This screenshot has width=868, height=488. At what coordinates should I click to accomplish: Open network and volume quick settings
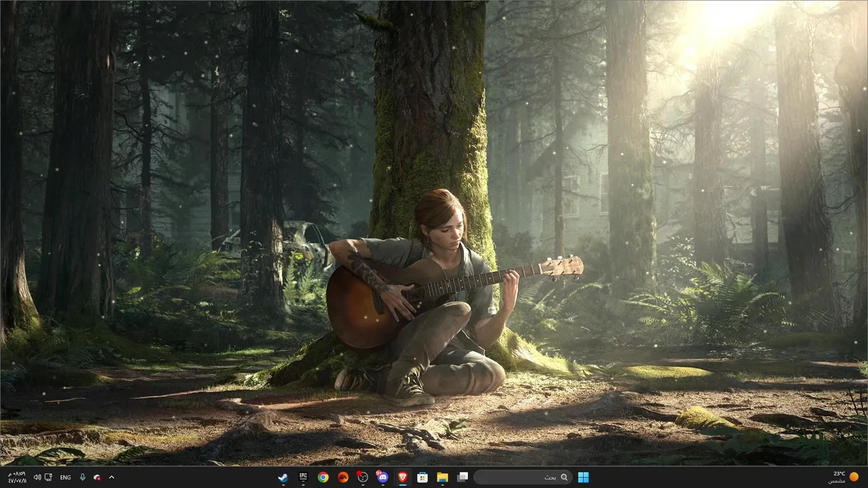(43, 477)
